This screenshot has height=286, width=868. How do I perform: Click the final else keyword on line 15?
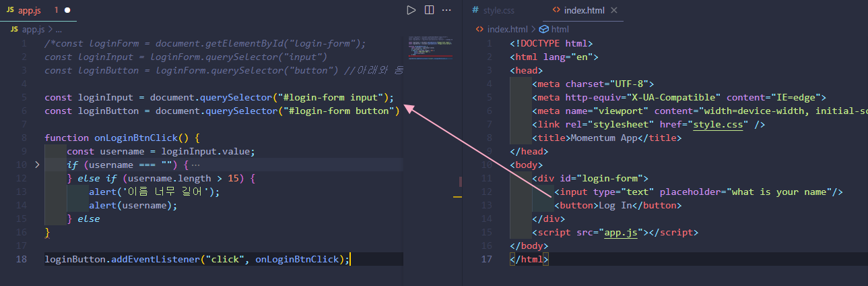tap(89, 219)
